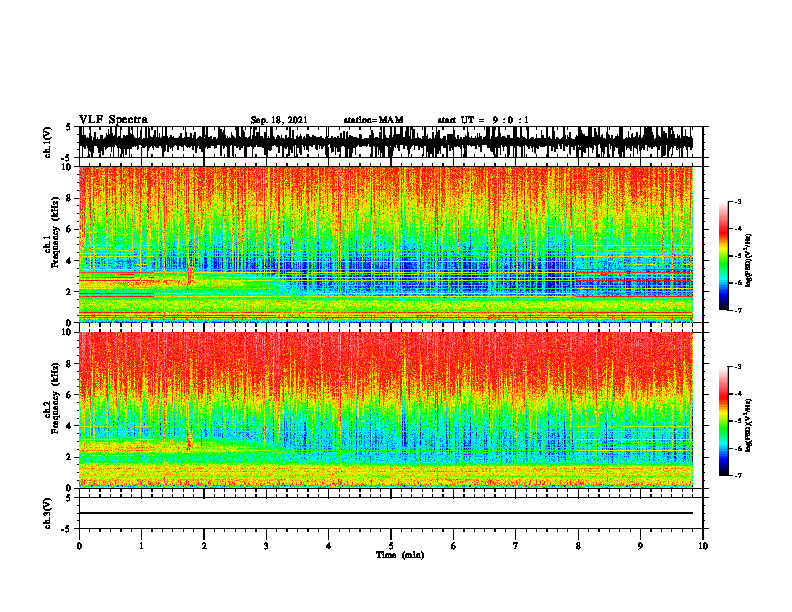The image size is (792, 612).
Task: Click time axis tick label "5"
Action: (x=391, y=546)
